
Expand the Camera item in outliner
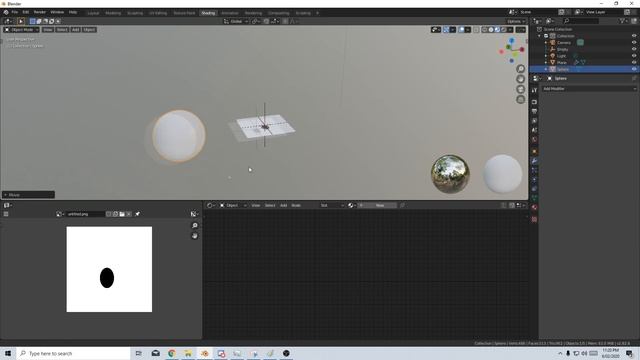(546, 42)
